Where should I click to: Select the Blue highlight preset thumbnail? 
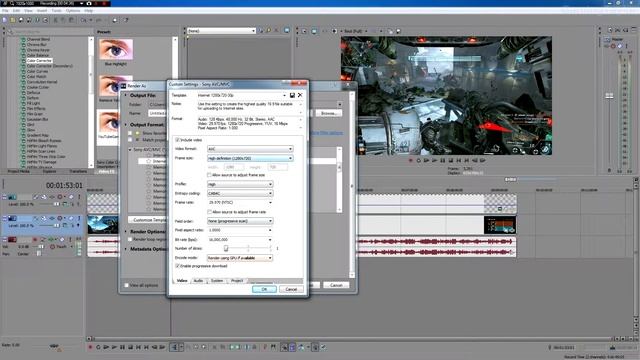click(x=116, y=49)
